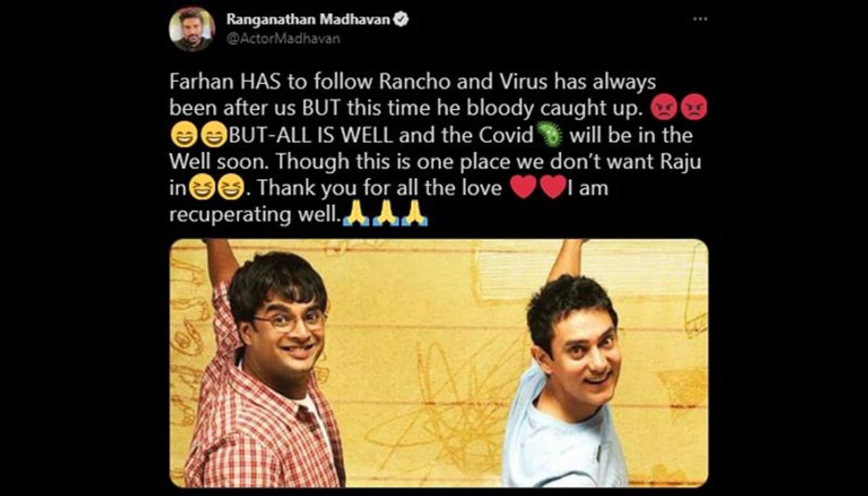This screenshot has width=868, height=496.
Task: Click the second red heart emoji
Action: click(x=553, y=188)
